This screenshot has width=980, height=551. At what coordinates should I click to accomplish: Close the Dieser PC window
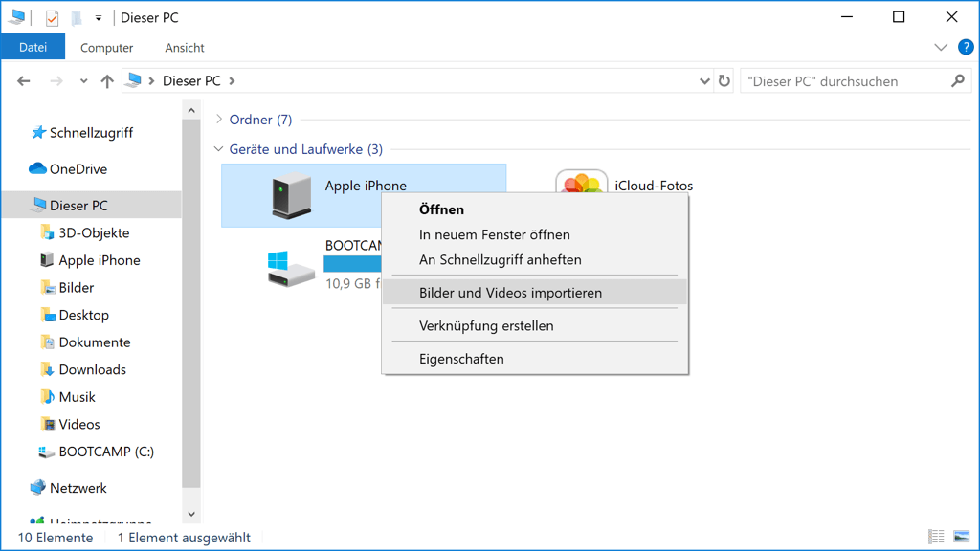951,17
